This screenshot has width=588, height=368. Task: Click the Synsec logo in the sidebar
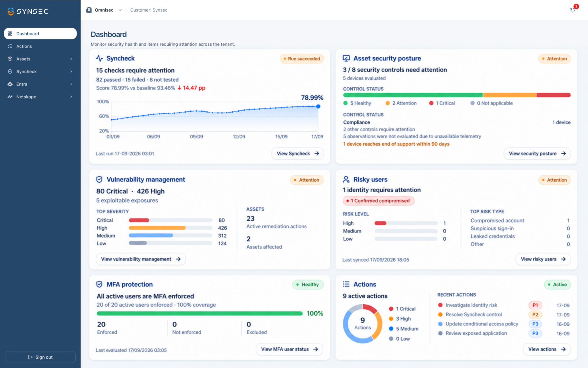pos(28,11)
